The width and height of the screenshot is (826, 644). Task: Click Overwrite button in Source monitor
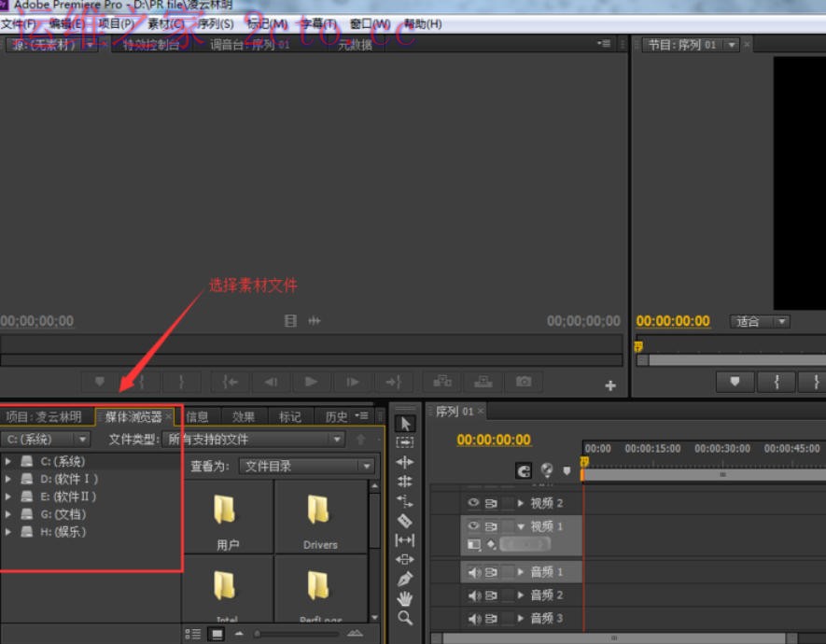483,381
